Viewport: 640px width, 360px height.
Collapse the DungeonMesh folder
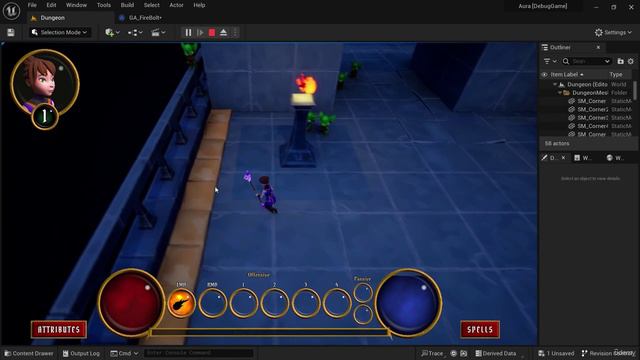tap(560, 93)
